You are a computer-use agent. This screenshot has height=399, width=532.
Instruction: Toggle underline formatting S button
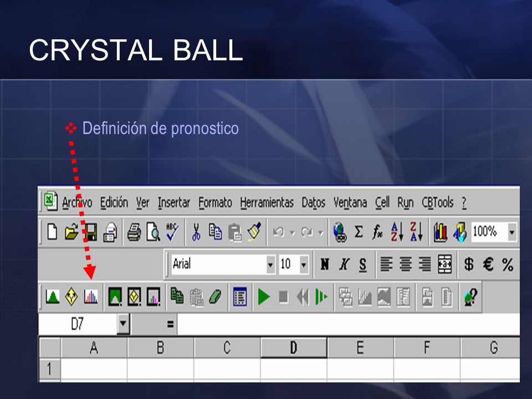point(362,265)
